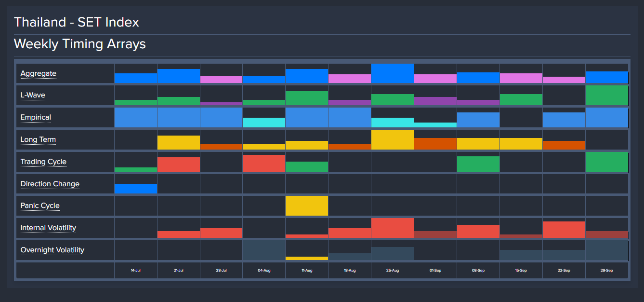Click the orange Long Term bar for 01-Sep
Image resolution: width=644 pixels, height=302 pixels.
pyautogui.click(x=435, y=143)
